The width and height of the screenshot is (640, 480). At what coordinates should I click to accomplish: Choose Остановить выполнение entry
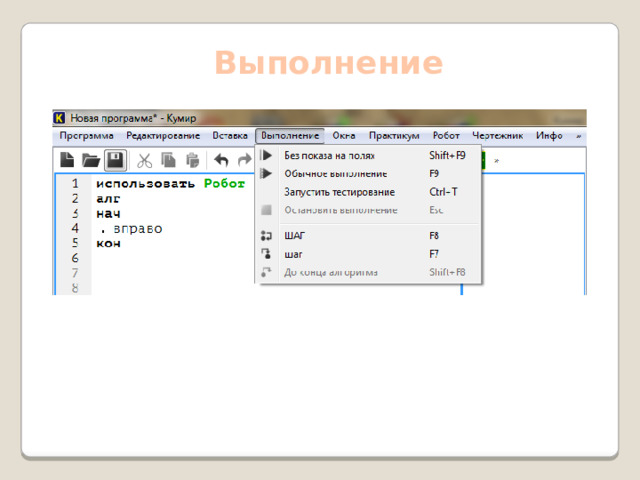370,210
